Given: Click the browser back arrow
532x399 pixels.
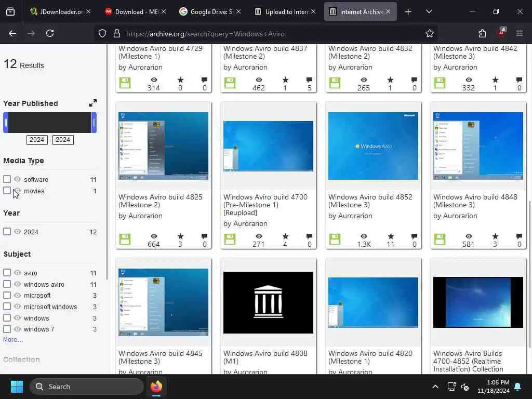Looking at the screenshot, I should tap(12, 33).
